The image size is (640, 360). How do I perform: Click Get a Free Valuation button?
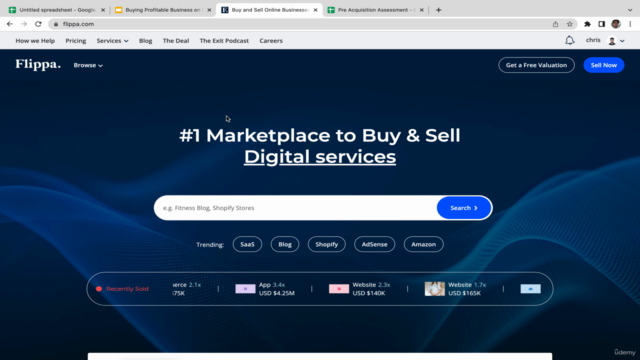pyautogui.click(x=536, y=65)
